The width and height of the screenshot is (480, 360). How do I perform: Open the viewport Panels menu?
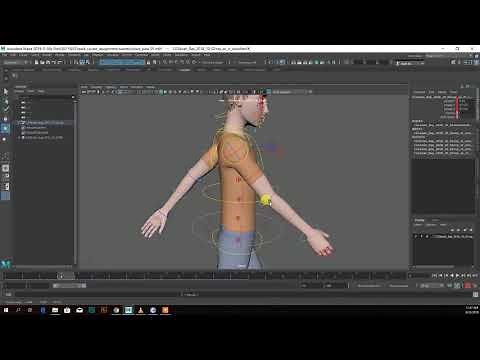(x=150, y=87)
